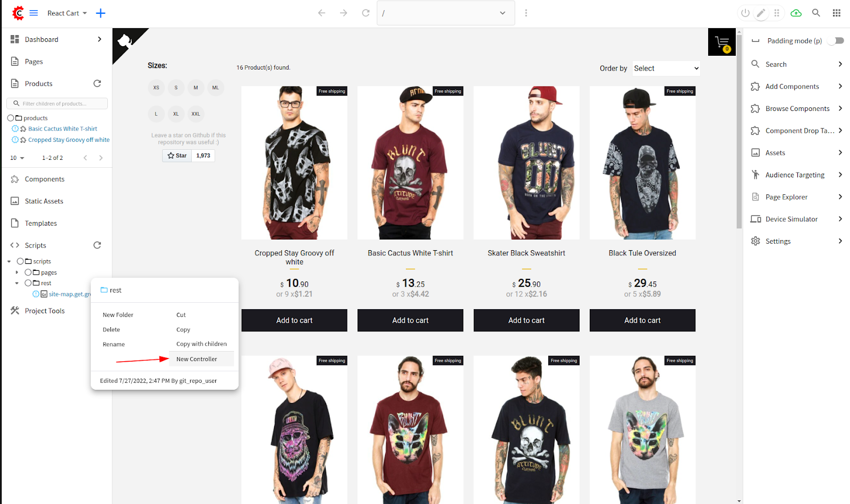This screenshot has width=850, height=504.
Task: Select Copy with children menu entry
Action: [x=201, y=344]
